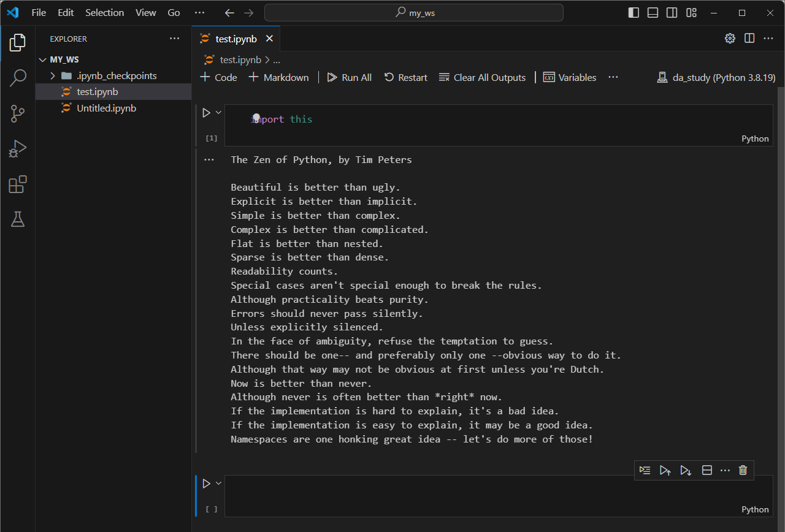785x532 pixels.
Task: Open Customize Layout icon
Action: pos(692,12)
